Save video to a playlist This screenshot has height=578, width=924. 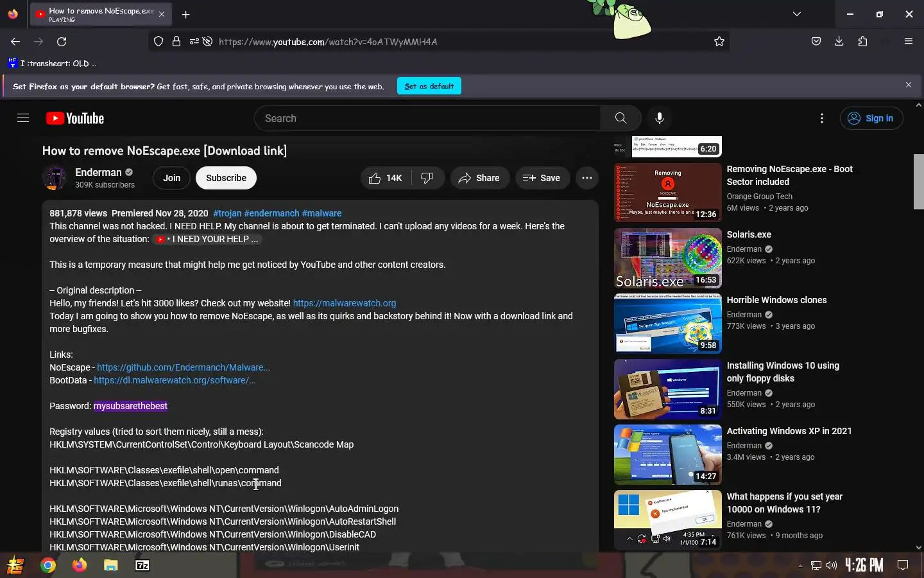(x=542, y=178)
